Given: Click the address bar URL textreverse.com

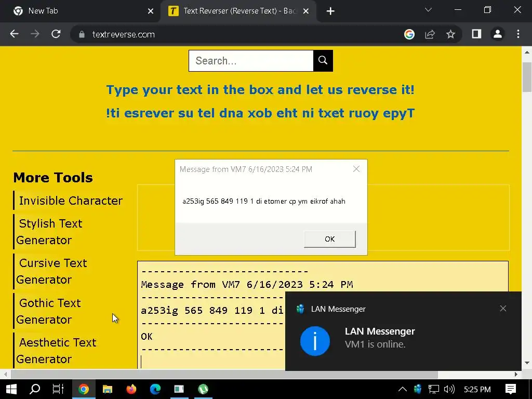Looking at the screenshot, I should pos(124,34).
